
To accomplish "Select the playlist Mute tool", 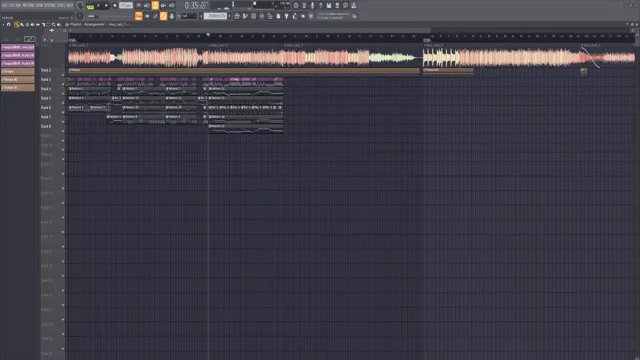I will coord(32,24).
